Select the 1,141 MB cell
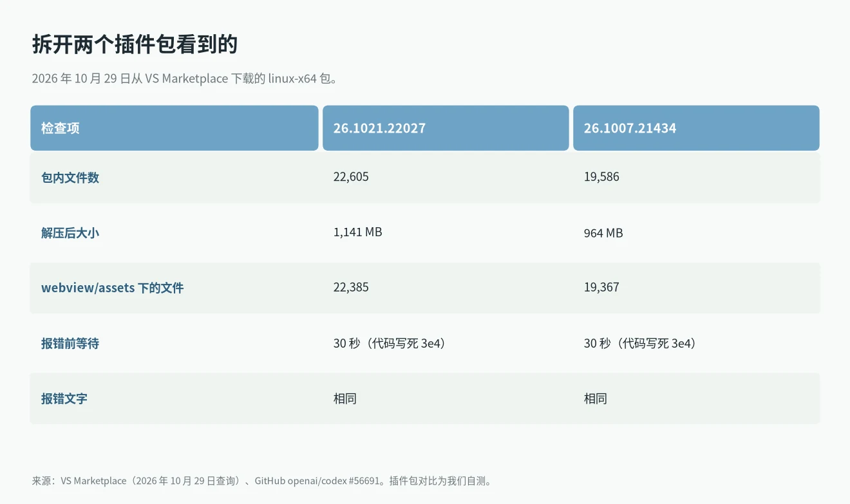850x504 pixels. (x=358, y=232)
